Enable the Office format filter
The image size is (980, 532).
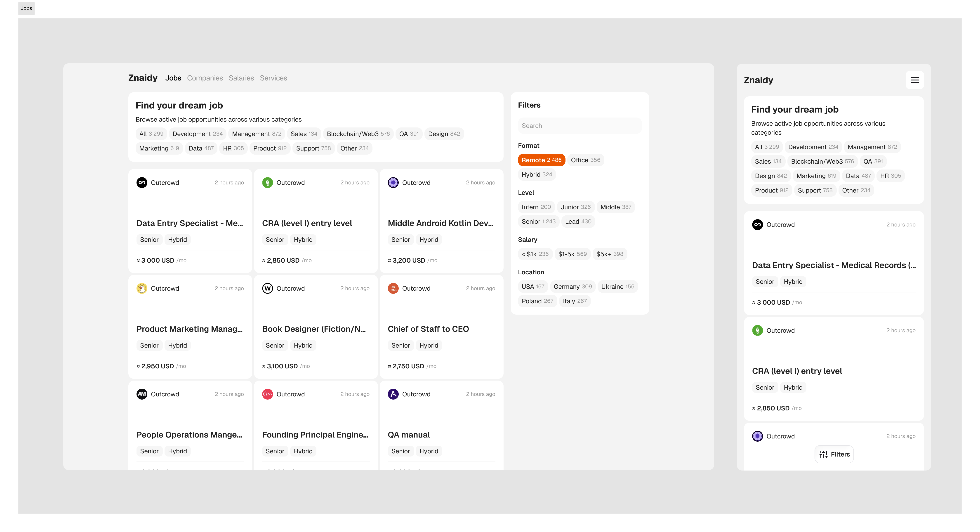tap(585, 160)
